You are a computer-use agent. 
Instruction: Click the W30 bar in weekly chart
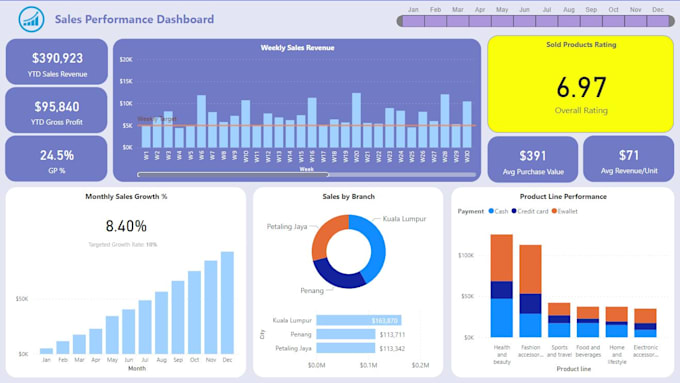(x=467, y=124)
